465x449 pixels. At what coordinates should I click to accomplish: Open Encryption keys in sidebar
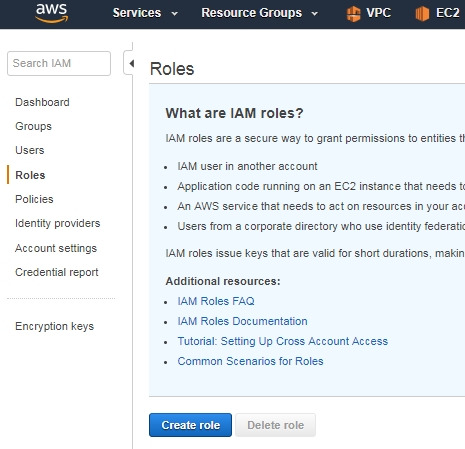(x=54, y=326)
